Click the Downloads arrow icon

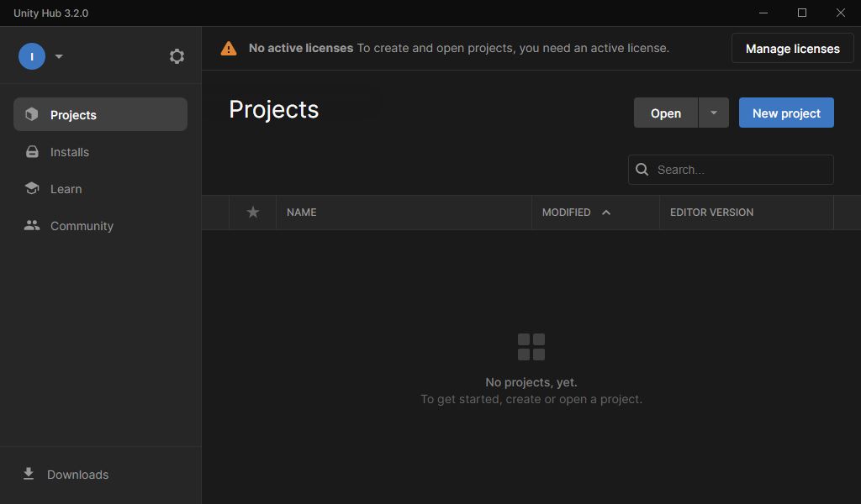(x=29, y=474)
